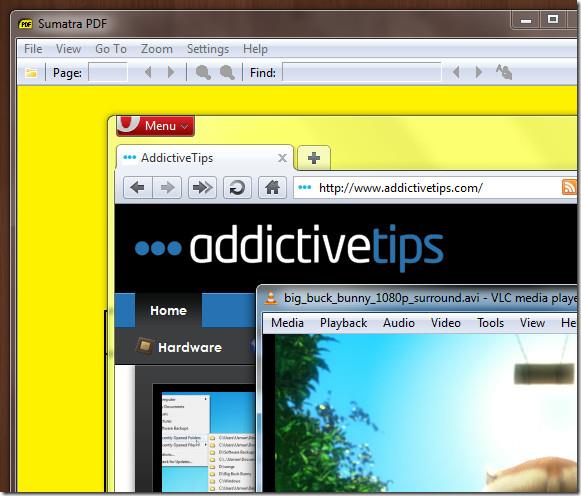Open the Audio menu in VLC
The width and height of the screenshot is (581, 496).
[399, 323]
